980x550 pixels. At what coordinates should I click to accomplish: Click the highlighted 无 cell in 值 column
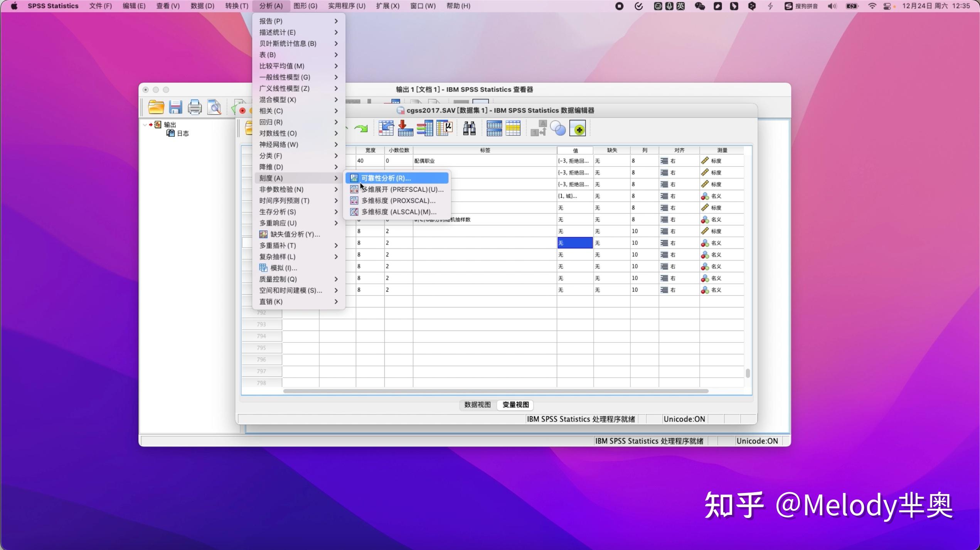(x=575, y=243)
